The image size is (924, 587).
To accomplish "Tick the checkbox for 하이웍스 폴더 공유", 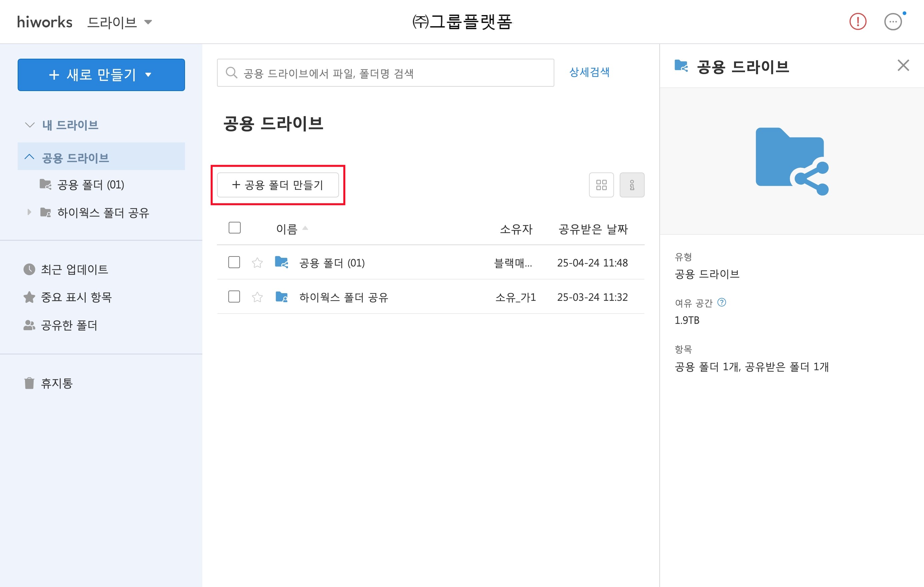I will coord(234,297).
